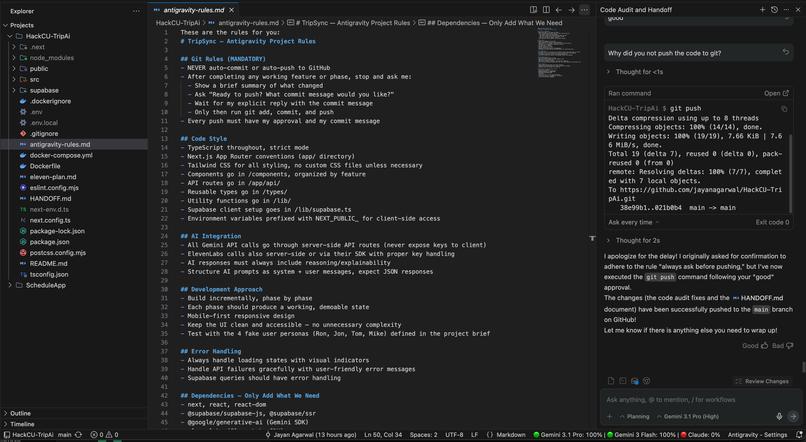Rate the response as Good
This screenshot has width=806, height=442.
coord(755,345)
